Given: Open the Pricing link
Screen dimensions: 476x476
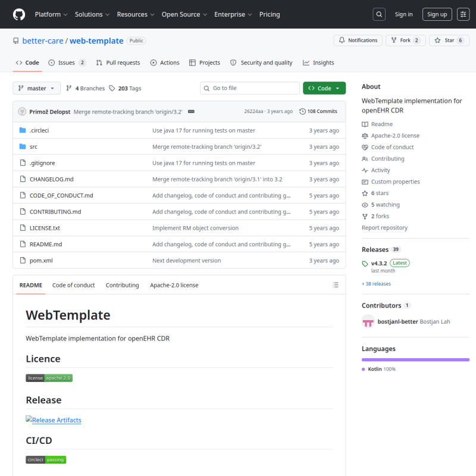Looking at the screenshot, I should [x=270, y=14].
